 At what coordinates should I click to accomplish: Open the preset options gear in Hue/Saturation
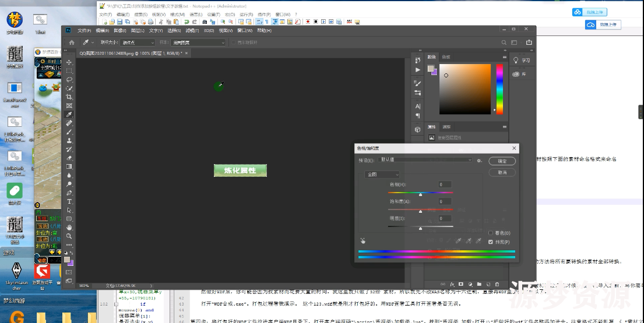point(479,161)
